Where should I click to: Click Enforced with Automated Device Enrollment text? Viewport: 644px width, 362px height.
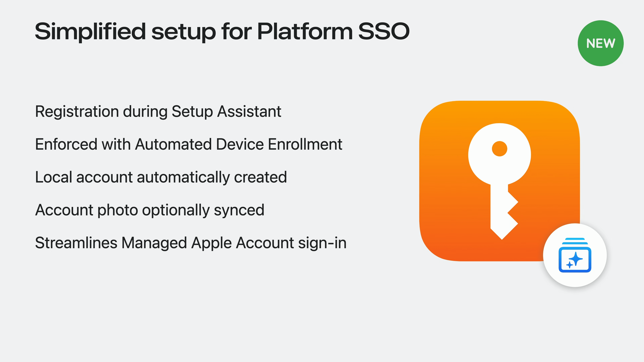(189, 144)
